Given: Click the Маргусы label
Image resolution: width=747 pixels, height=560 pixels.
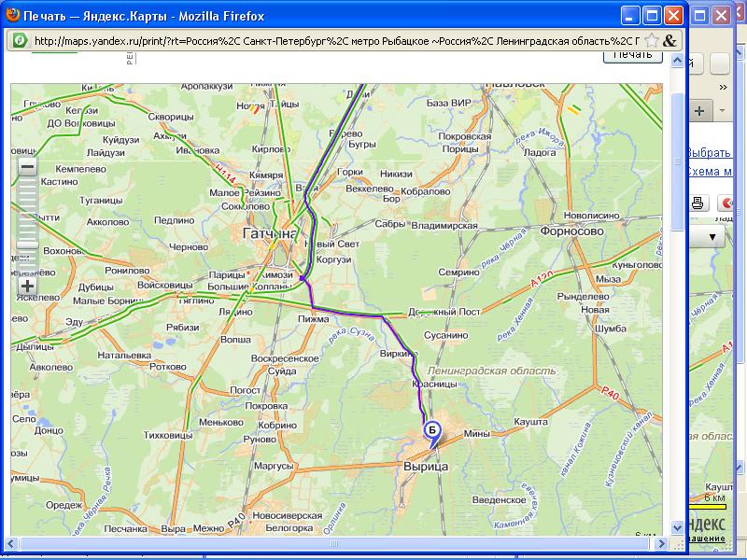Looking at the screenshot, I should click(274, 466).
